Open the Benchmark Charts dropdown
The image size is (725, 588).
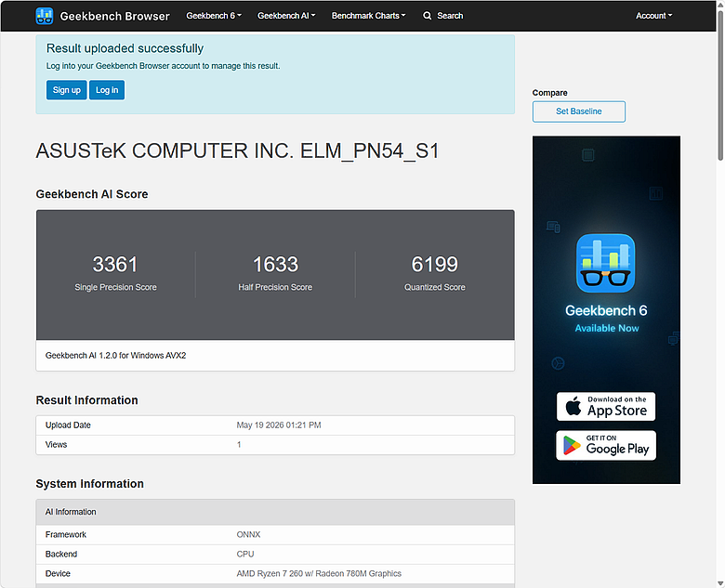pyautogui.click(x=368, y=16)
